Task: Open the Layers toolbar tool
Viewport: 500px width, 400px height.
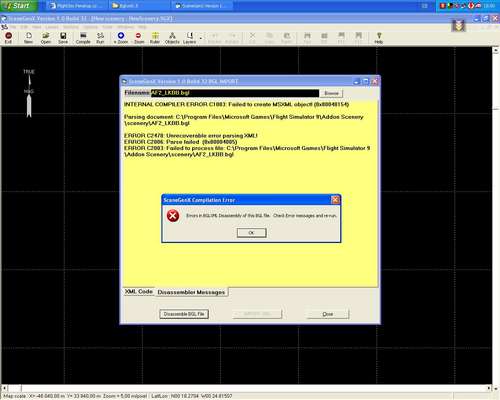Action: point(189,38)
